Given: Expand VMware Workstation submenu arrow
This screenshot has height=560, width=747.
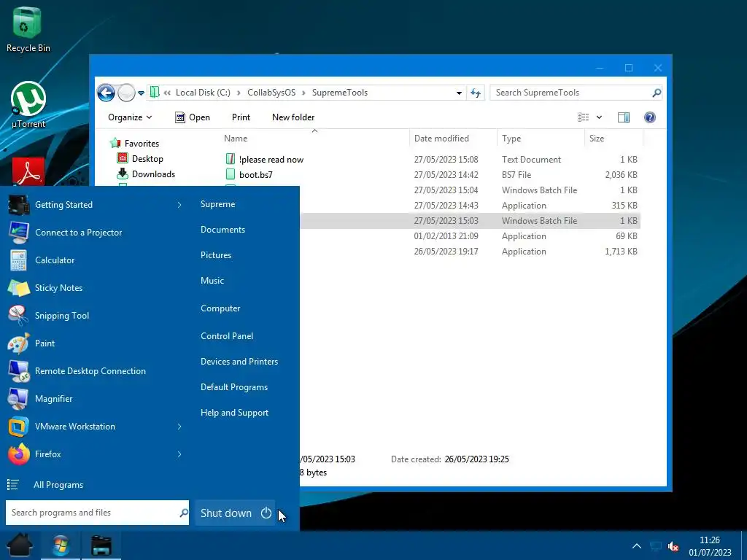Looking at the screenshot, I should tap(179, 426).
